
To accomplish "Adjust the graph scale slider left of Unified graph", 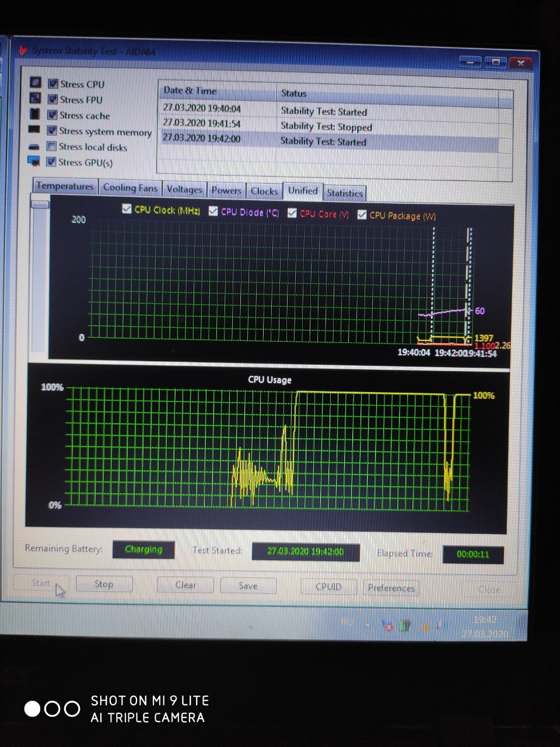I will tap(40, 204).
